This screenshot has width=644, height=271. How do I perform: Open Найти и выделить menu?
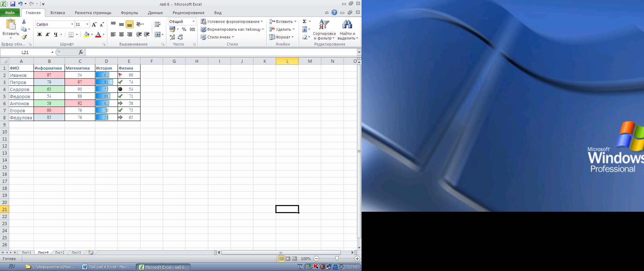[x=348, y=30]
